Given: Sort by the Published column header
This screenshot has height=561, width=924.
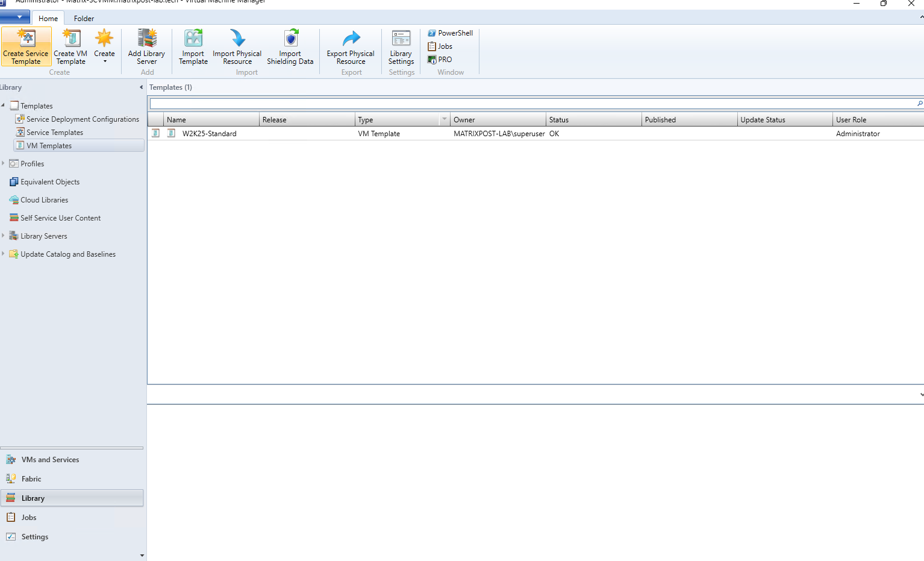Looking at the screenshot, I should [x=690, y=120].
